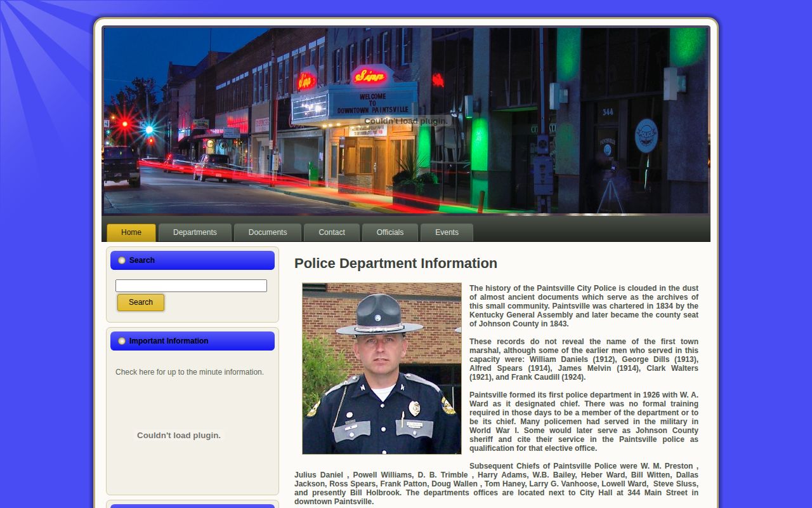Viewport: 812px width, 508px height.
Task: Open the Officials page
Action: point(390,232)
